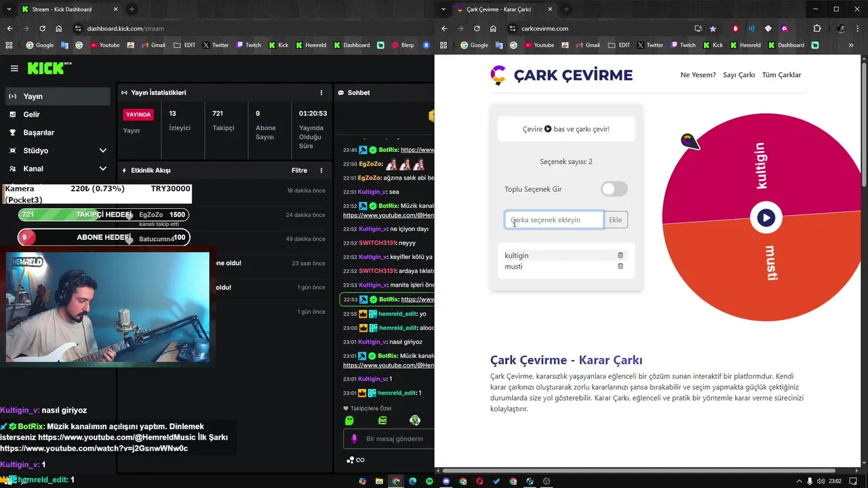Open tab search dropdown in right browser window

(443, 9)
